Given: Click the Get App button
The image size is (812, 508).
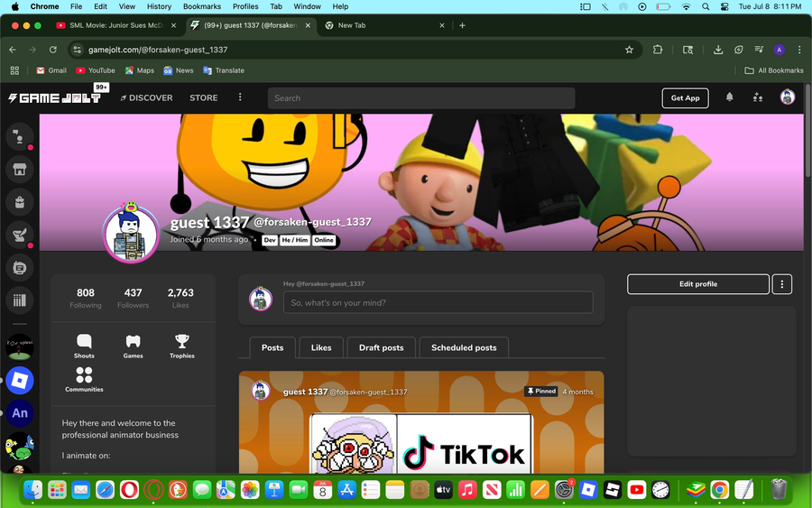Looking at the screenshot, I should (685, 97).
